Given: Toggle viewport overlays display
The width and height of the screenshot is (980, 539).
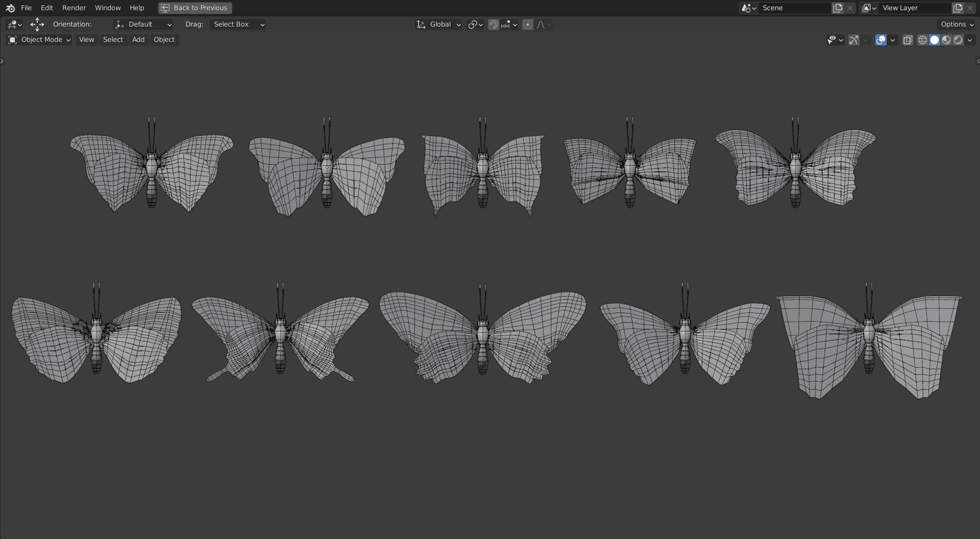Looking at the screenshot, I should pos(881,40).
